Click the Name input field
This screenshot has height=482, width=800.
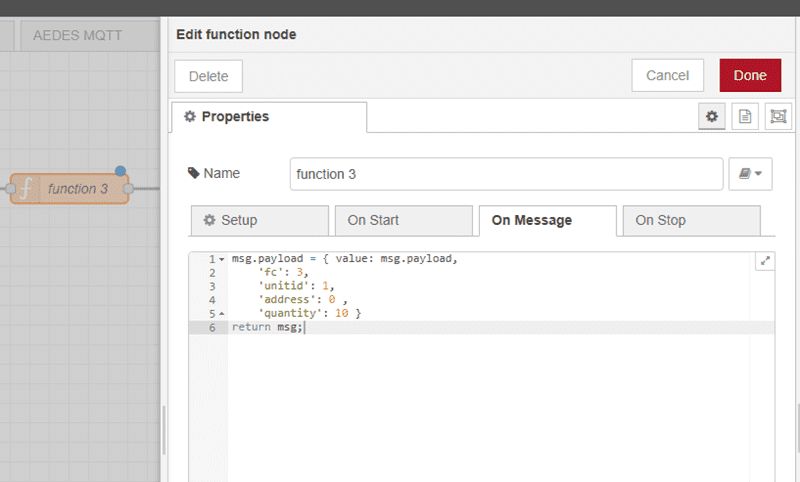tap(506, 174)
